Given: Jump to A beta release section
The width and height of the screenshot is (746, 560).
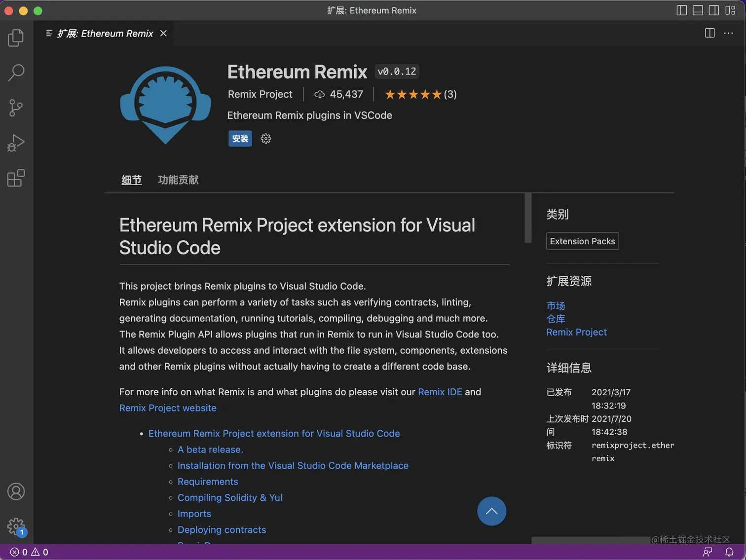Looking at the screenshot, I should click(x=210, y=449).
